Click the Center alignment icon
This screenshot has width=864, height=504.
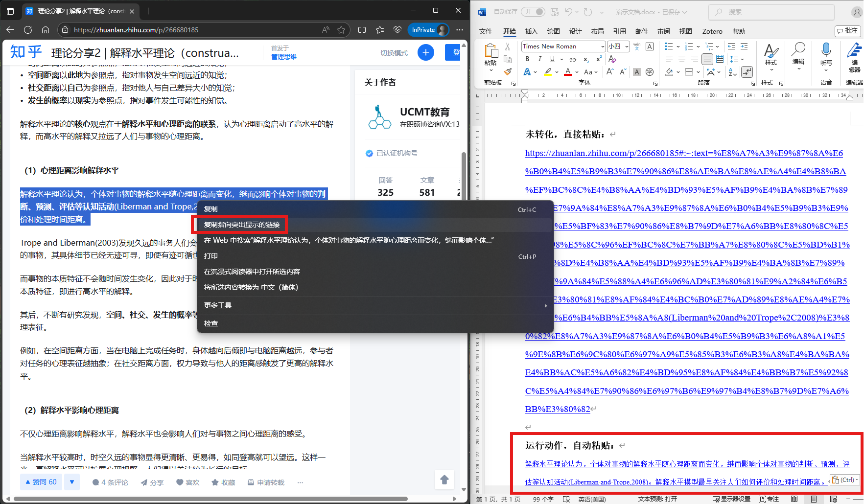pos(682,59)
